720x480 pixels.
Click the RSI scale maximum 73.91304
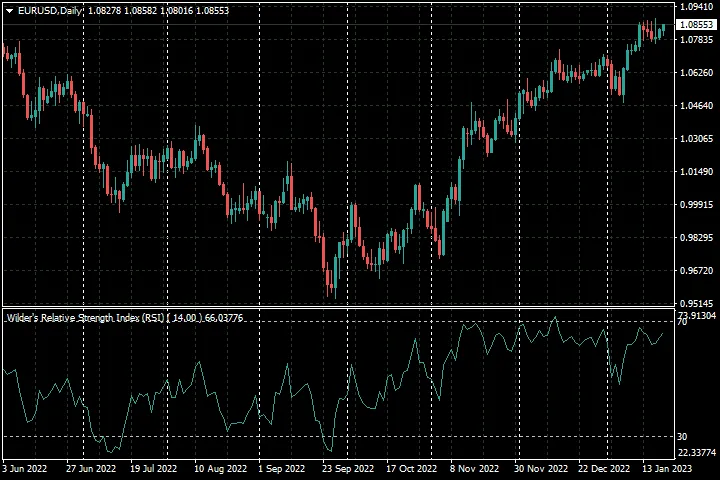(697, 315)
